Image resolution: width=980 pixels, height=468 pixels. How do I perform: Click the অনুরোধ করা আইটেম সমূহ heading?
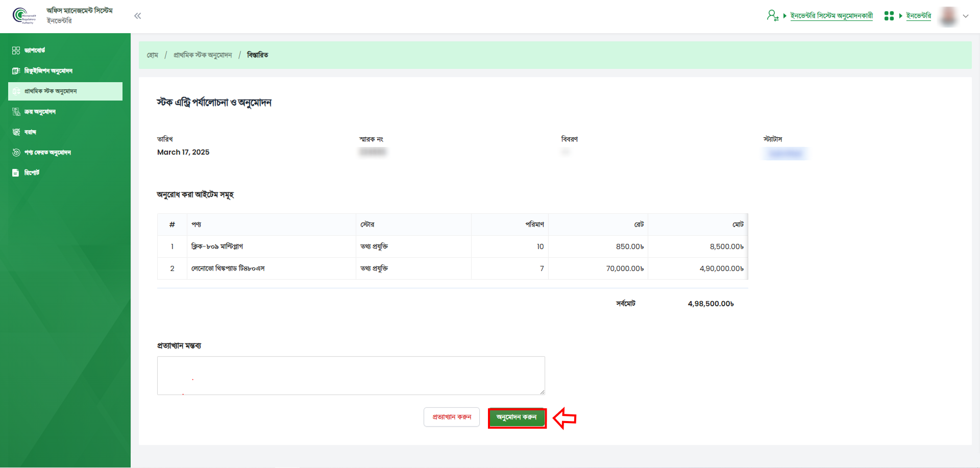point(195,194)
